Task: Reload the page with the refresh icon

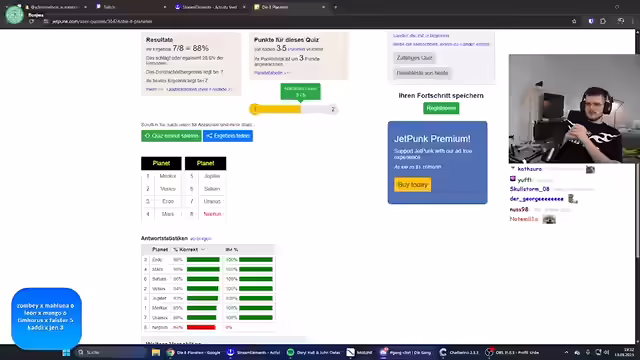Action: click(x=31, y=21)
